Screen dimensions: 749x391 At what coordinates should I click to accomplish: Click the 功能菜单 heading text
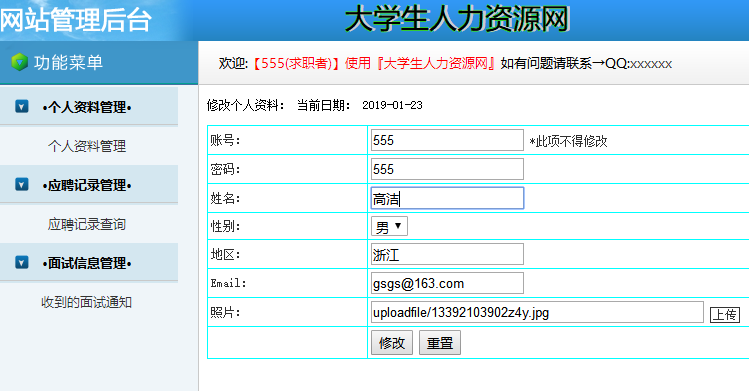tap(68, 63)
